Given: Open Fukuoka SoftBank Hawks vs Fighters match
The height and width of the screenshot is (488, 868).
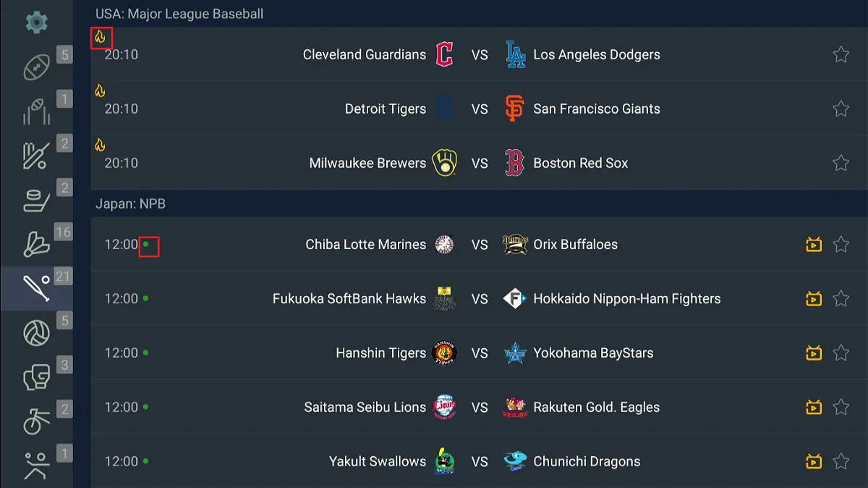Looking at the screenshot, I should coord(477,298).
